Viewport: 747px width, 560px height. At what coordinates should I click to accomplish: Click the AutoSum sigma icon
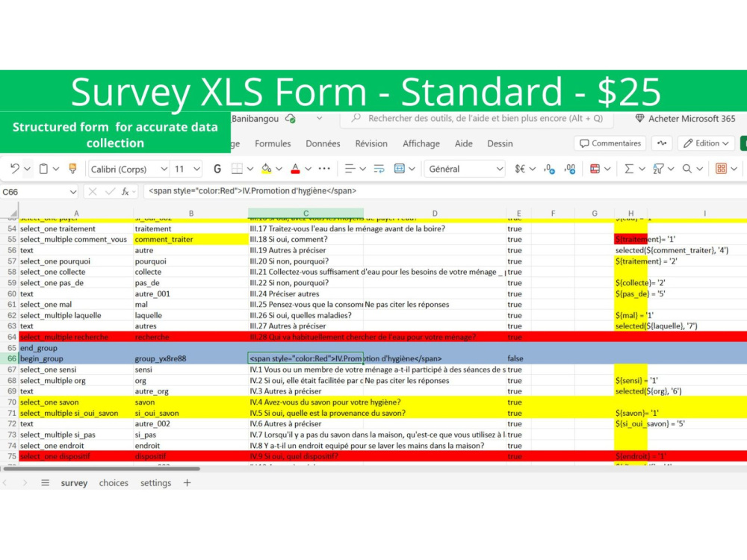tap(629, 169)
